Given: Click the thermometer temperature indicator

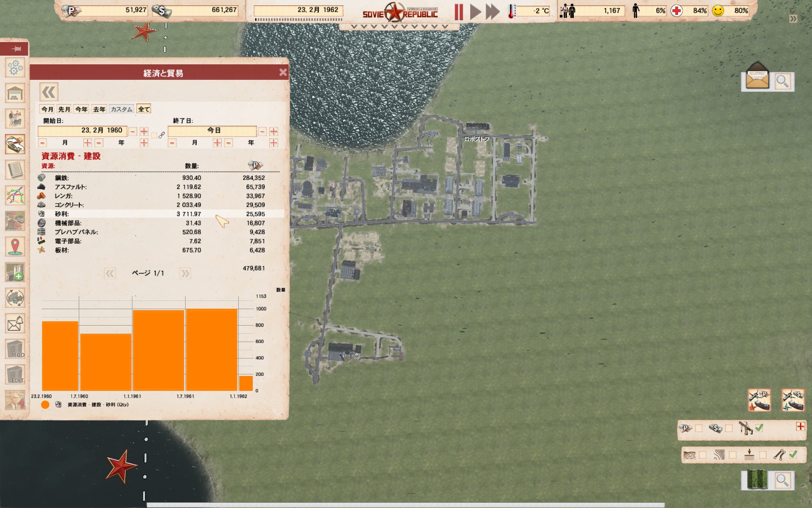Looking at the screenshot, I should pyautogui.click(x=511, y=11).
